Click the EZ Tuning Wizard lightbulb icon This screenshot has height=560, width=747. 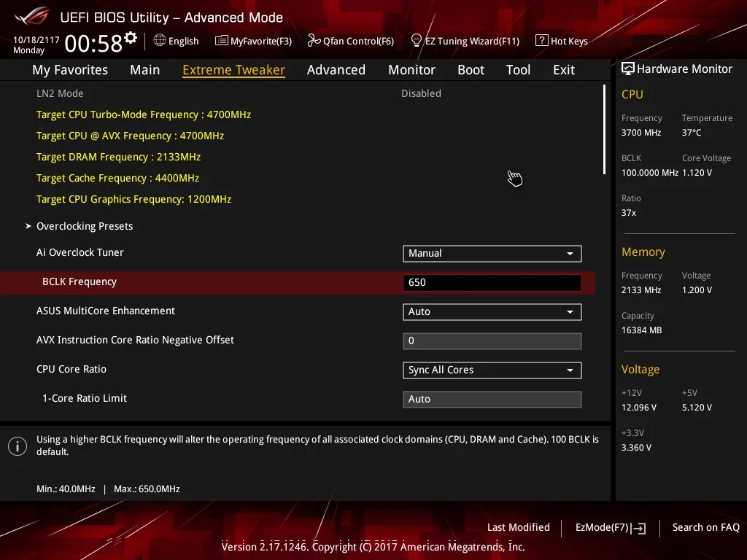click(x=416, y=41)
